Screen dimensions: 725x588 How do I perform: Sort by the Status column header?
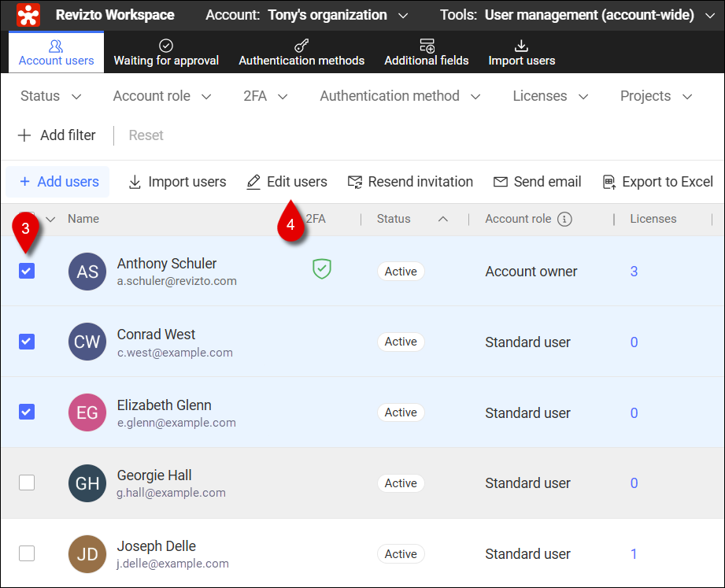pos(394,219)
